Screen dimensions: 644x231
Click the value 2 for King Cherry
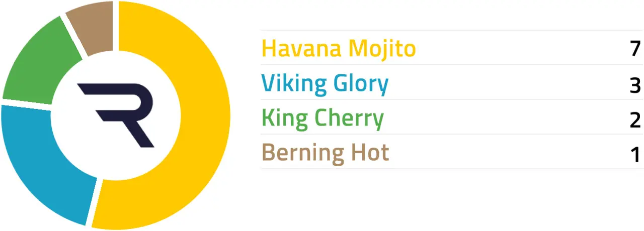coord(635,120)
